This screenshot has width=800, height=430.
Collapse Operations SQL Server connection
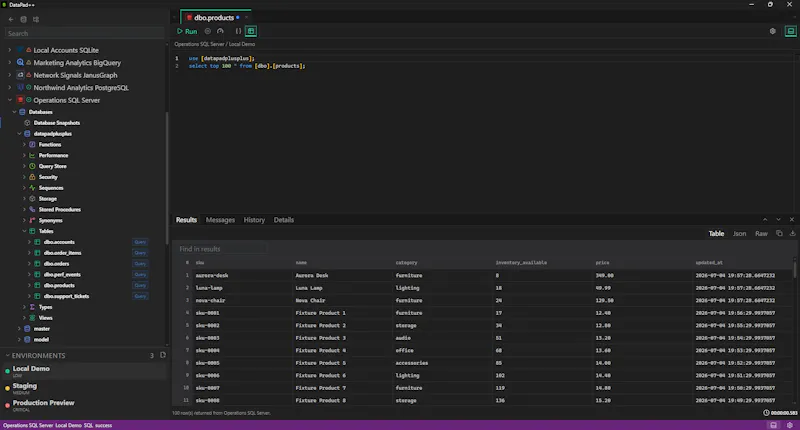tap(9, 100)
